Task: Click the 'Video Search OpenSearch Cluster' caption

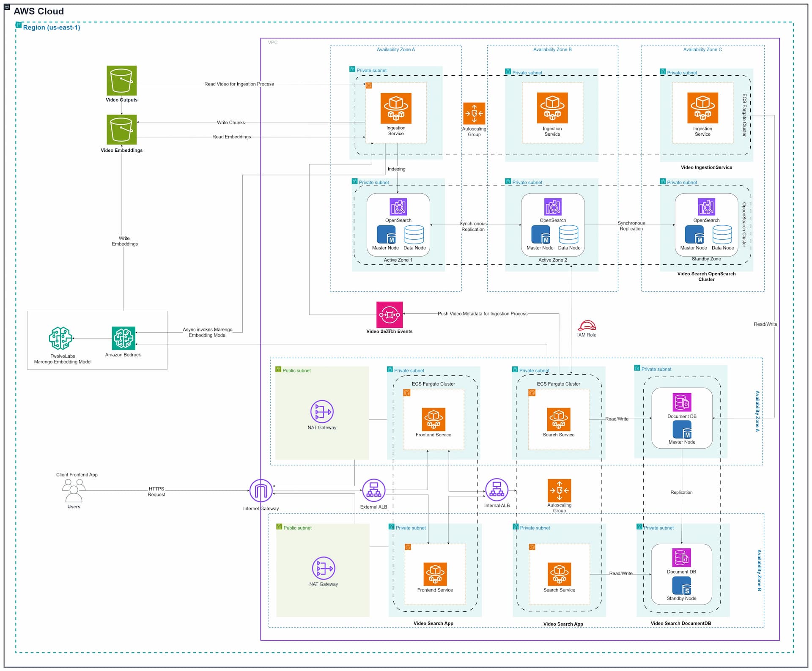Action: (x=706, y=277)
